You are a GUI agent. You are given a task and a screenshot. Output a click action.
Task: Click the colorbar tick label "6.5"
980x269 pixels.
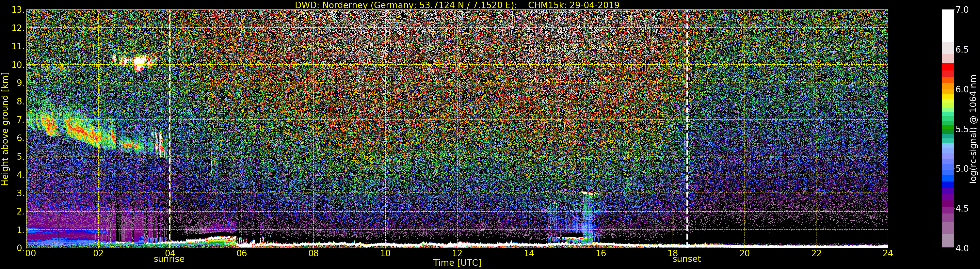click(962, 50)
